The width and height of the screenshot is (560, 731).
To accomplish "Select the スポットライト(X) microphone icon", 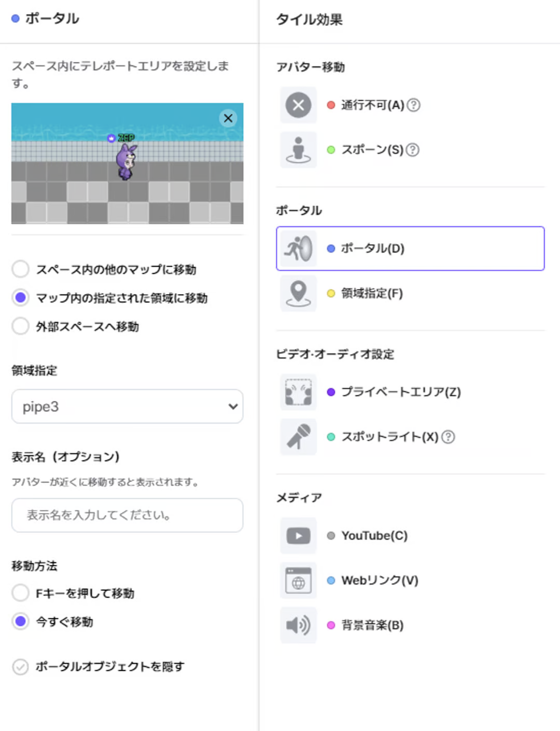I will pos(298,437).
